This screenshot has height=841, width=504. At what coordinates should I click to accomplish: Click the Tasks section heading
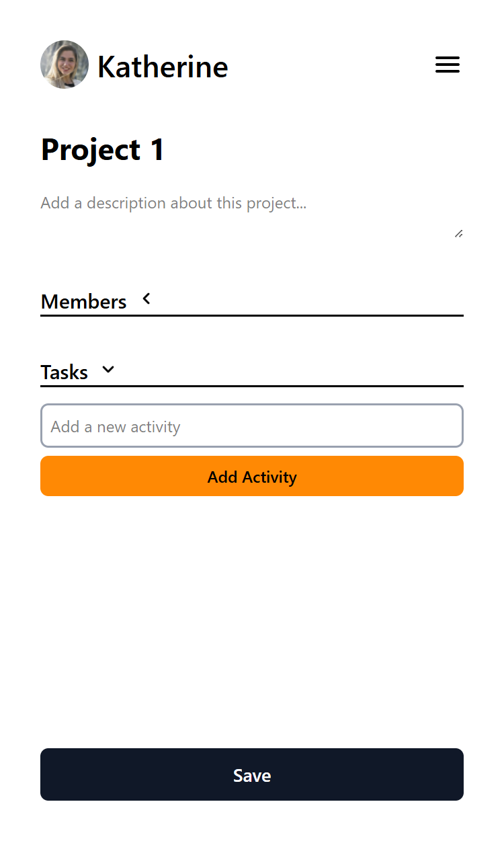64,372
